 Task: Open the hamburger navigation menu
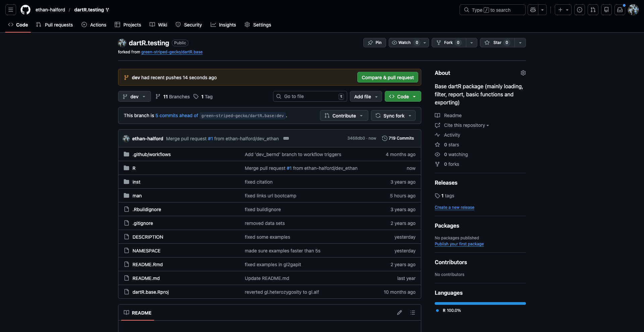tap(11, 10)
